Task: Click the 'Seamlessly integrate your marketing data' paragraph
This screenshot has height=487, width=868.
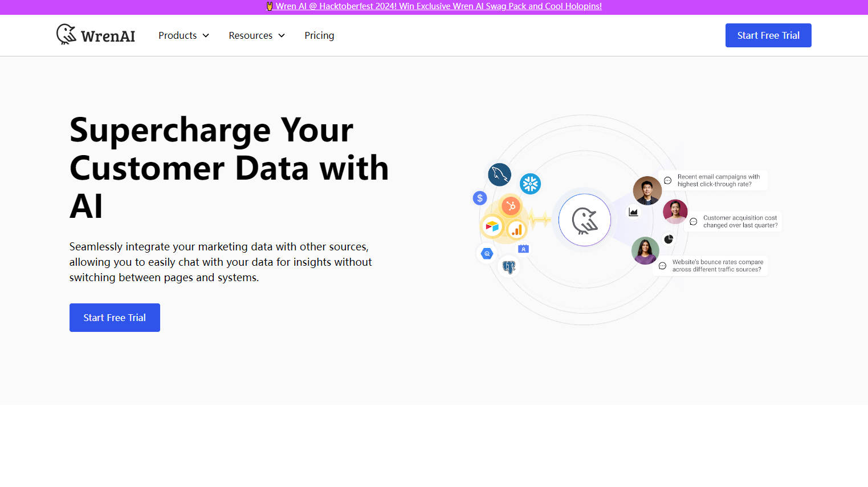Action: click(x=221, y=262)
